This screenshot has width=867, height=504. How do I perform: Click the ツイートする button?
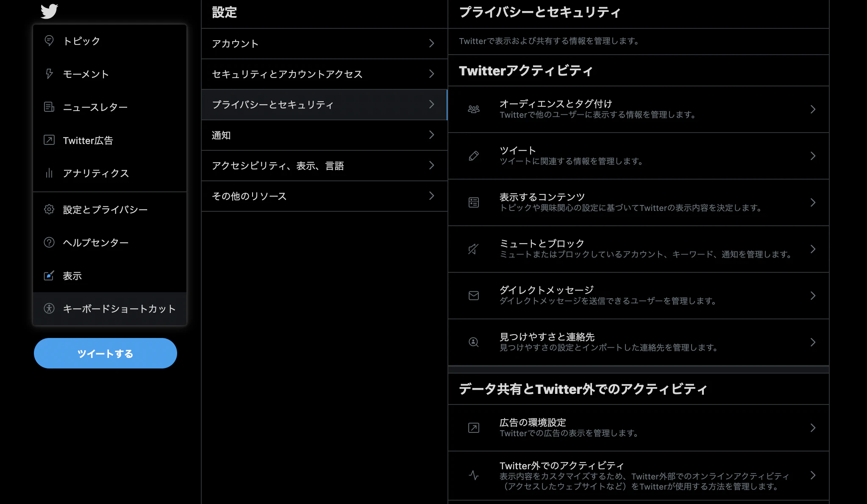[106, 353]
